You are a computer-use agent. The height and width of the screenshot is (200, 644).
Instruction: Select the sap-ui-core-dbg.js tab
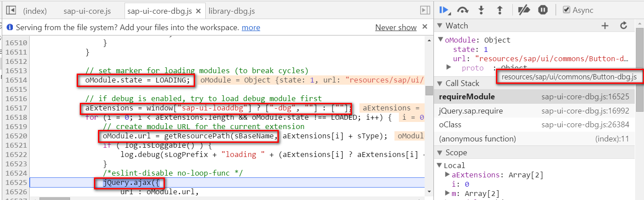click(x=159, y=11)
